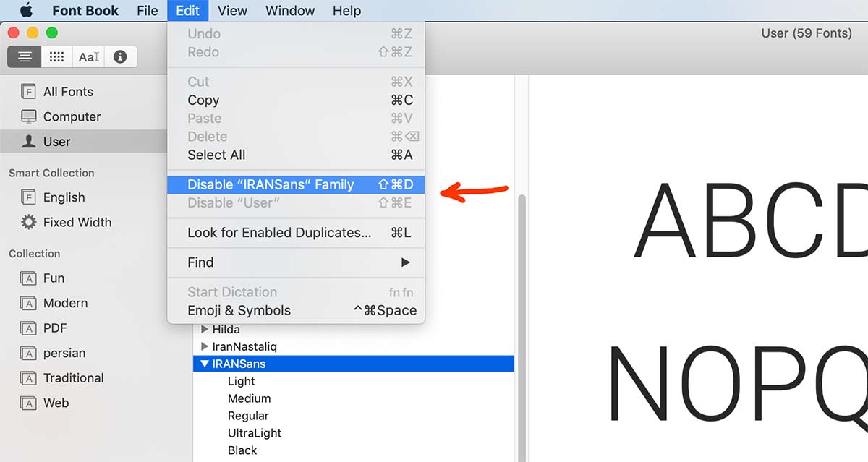The width and height of the screenshot is (868, 462).
Task: Switch to sample list view icon
Action: pyautogui.click(x=25, y=56)
